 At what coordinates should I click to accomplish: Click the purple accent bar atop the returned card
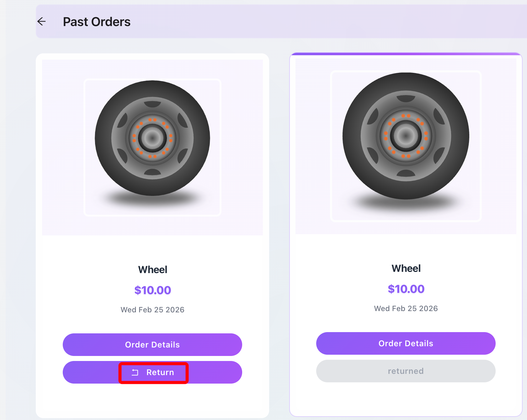coord(406,54)
